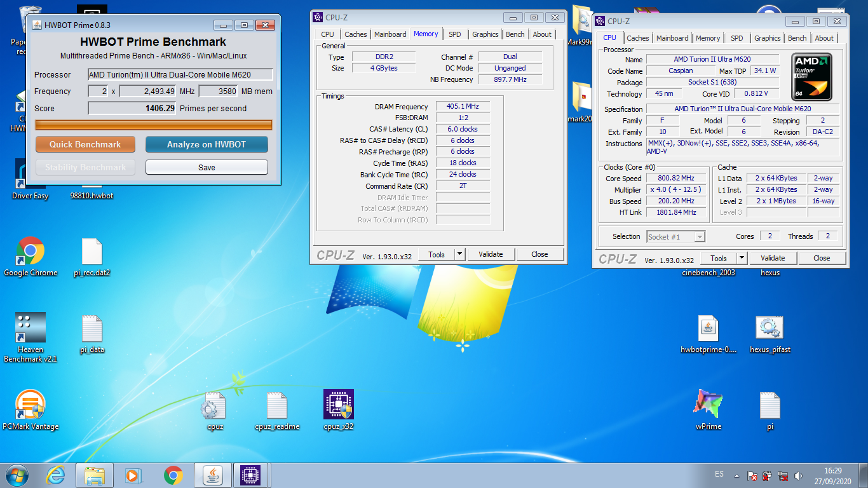Open Google Chrome desktop shortcut
This screenshot has width=868, height=488.
[31, 257]
